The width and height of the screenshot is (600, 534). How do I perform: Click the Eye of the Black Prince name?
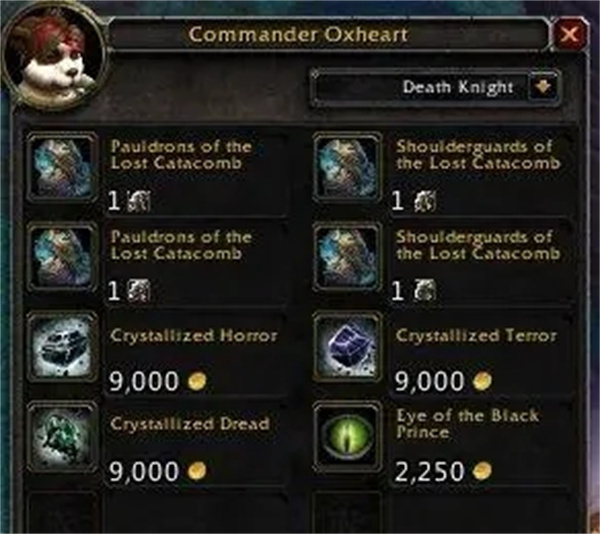pos(467,424)
